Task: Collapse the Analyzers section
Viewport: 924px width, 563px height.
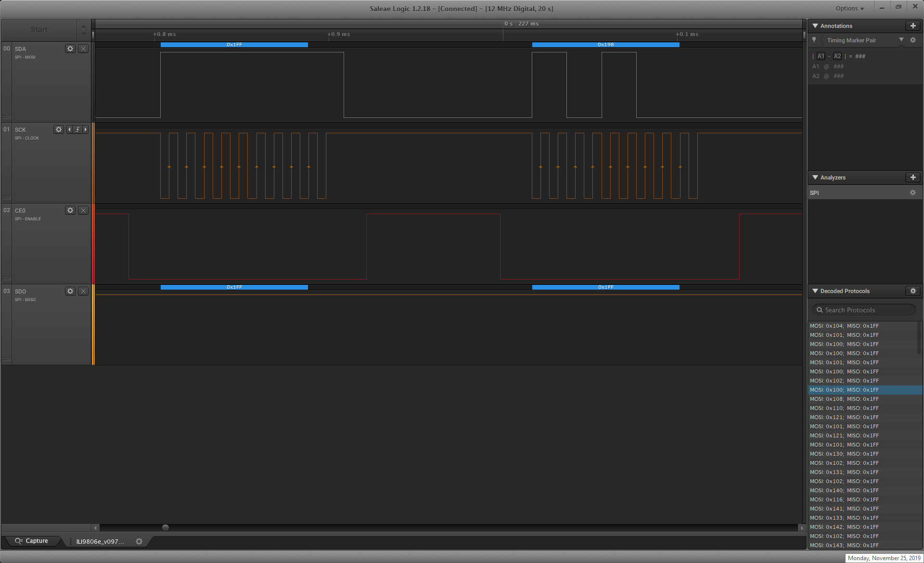Action: pyautogui.click(x=815, y=177)
